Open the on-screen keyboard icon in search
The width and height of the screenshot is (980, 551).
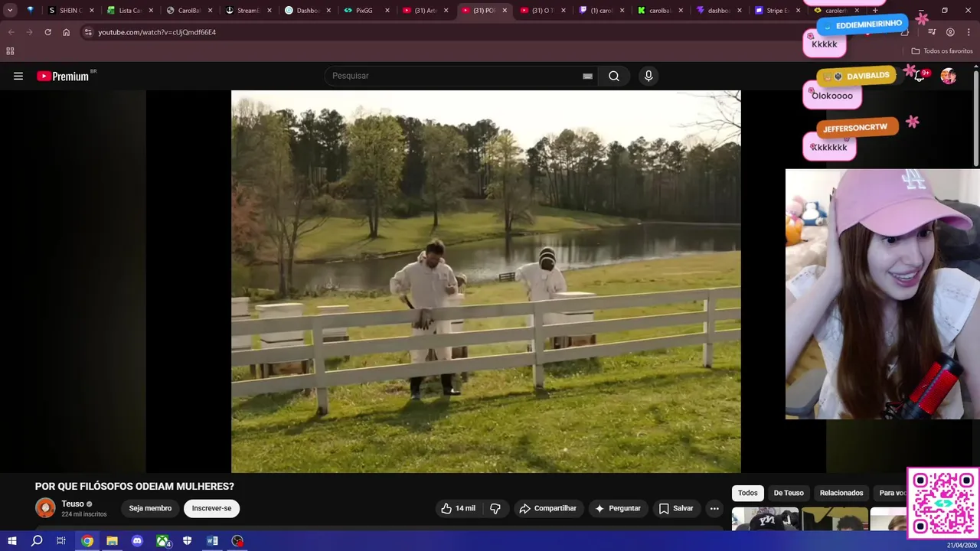(587, 76)
